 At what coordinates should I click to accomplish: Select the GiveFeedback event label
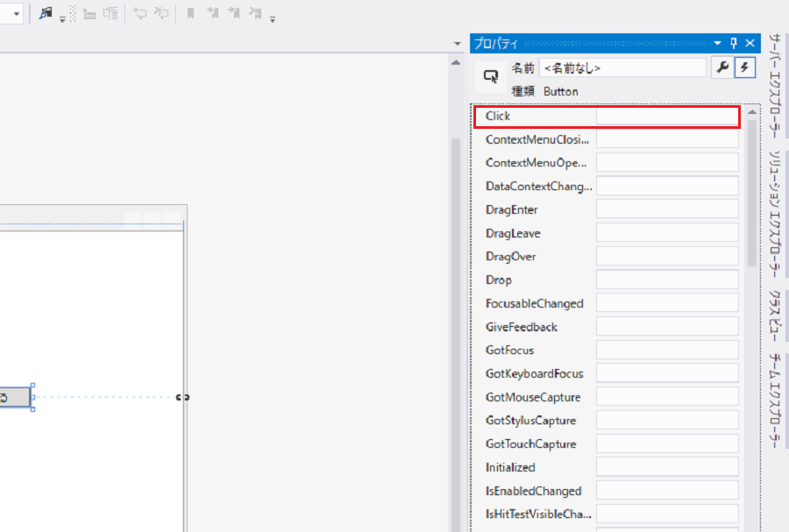522,327
